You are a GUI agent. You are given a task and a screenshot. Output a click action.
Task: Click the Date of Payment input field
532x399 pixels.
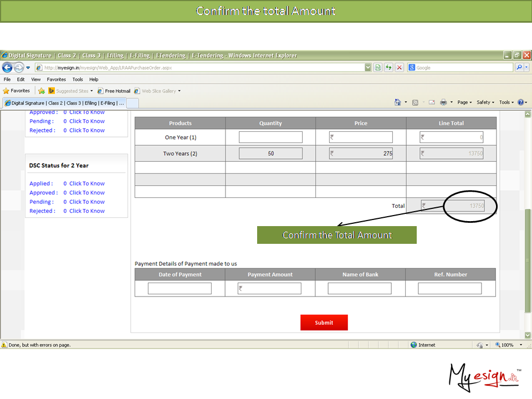click(180, 289)
